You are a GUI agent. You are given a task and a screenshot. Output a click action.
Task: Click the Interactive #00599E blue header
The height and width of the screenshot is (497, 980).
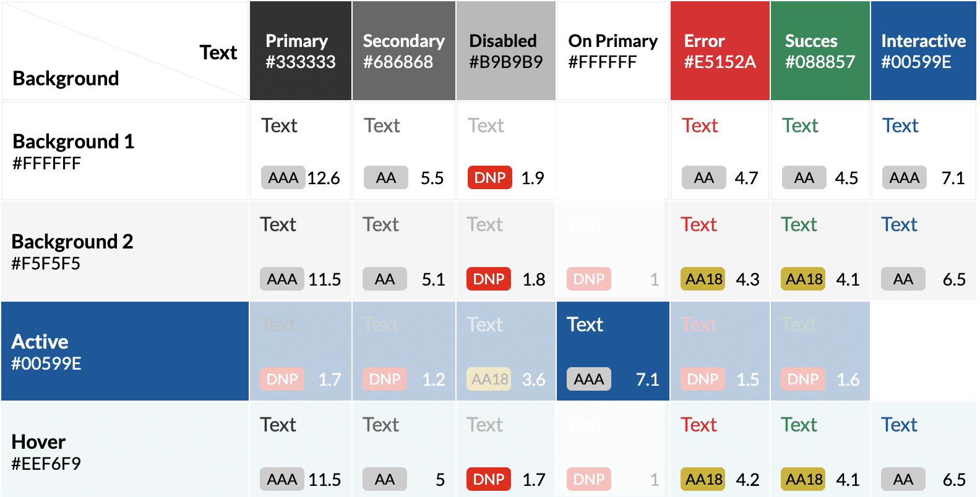coord(923,51)
